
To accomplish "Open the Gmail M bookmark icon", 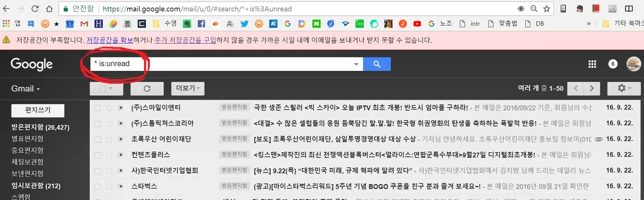I will coord(84,23).
